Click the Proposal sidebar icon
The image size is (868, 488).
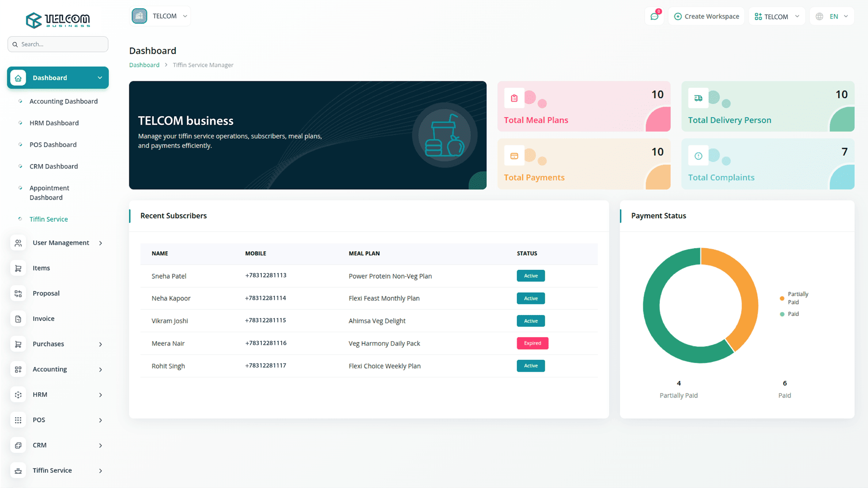point(18,294)
